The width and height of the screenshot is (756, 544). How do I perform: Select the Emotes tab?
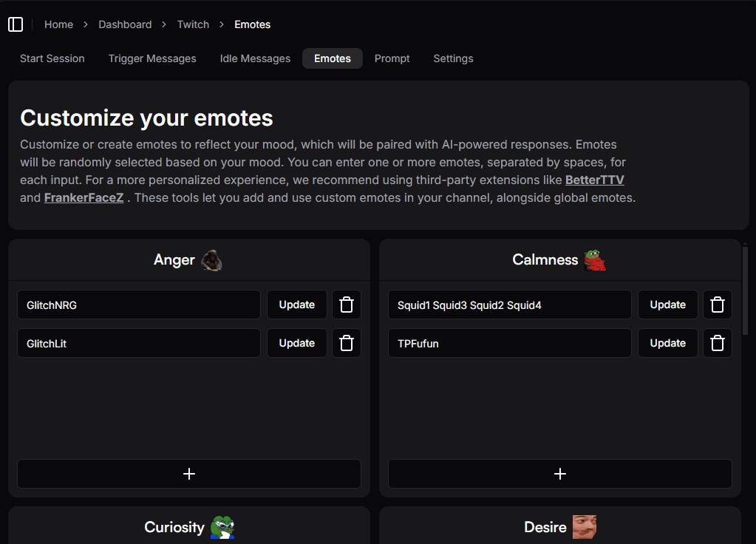pos(333,58)
